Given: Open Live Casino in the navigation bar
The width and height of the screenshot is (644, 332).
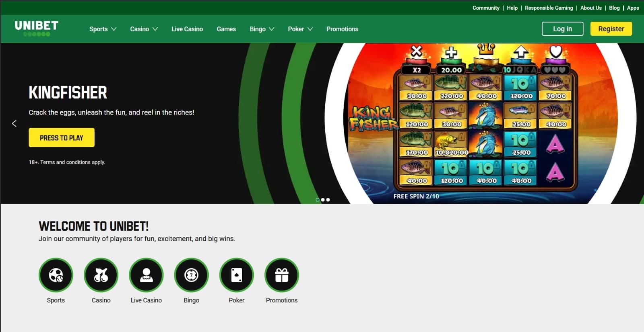Looking at the screenshot, I should (x=187, y=29).
